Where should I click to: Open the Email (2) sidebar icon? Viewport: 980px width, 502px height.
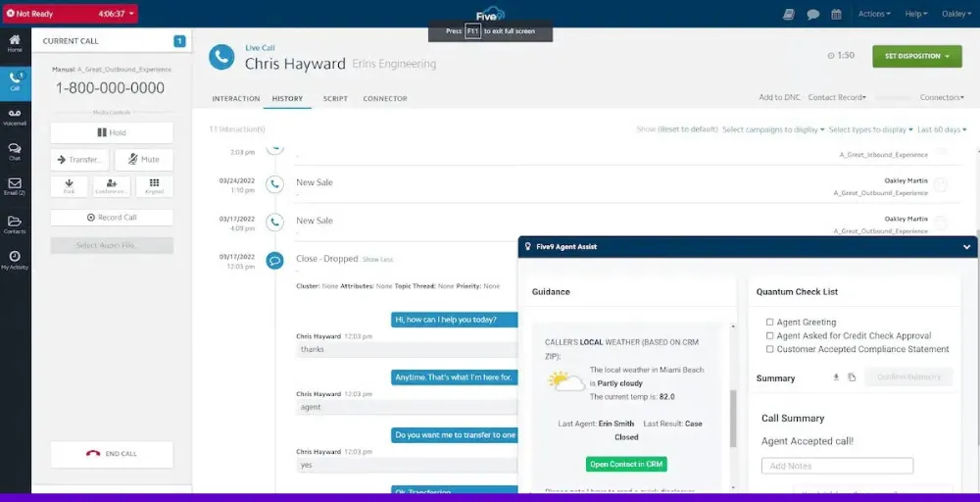point(15,186)
